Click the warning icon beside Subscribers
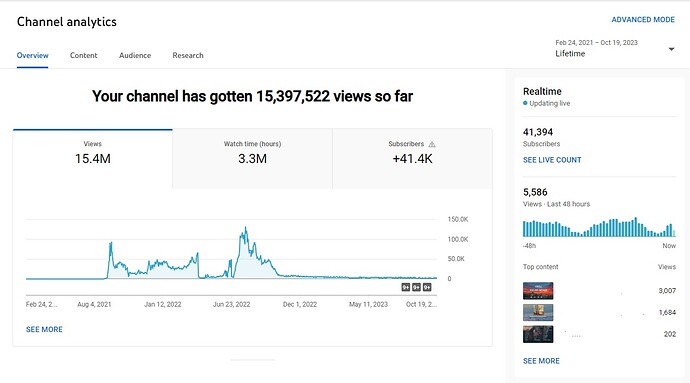The width and height of the screenshot is (690, 383). click(x=432, y=144)
